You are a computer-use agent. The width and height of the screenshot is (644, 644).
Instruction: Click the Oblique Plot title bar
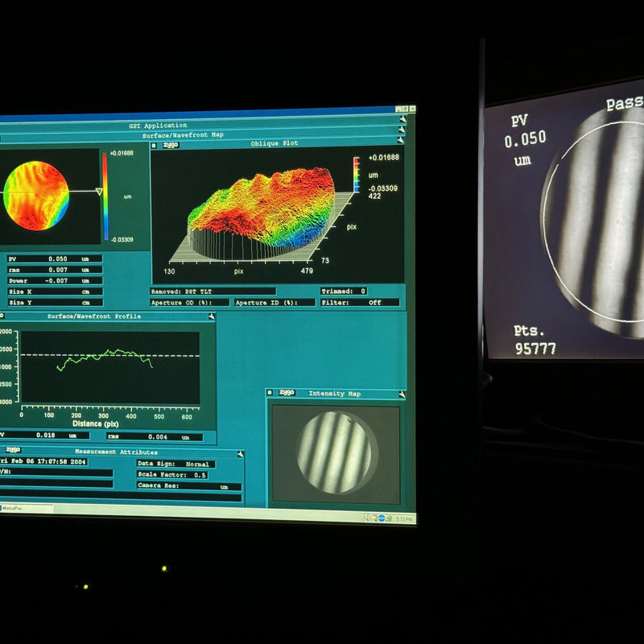point(277,143)
